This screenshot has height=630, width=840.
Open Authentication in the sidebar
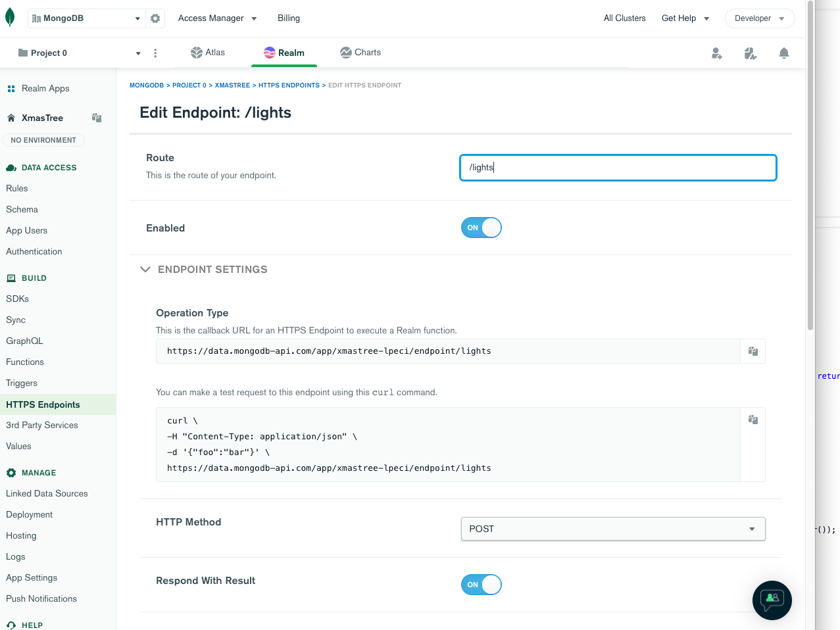coord(34,252)
